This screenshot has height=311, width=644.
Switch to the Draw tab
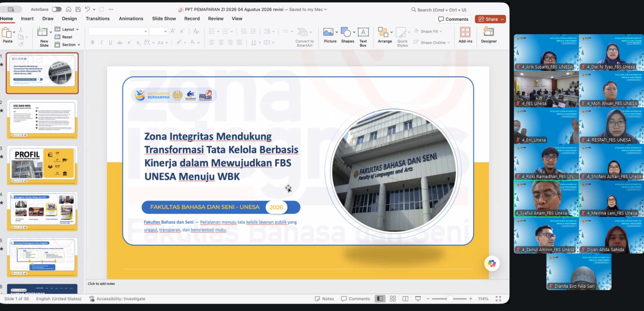[x=48, y=19]
